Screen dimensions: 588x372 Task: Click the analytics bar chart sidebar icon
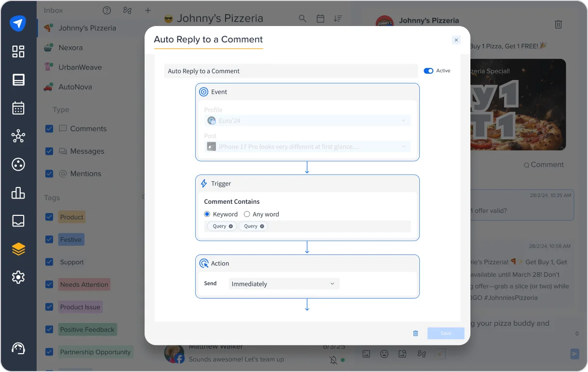point(18,193)
